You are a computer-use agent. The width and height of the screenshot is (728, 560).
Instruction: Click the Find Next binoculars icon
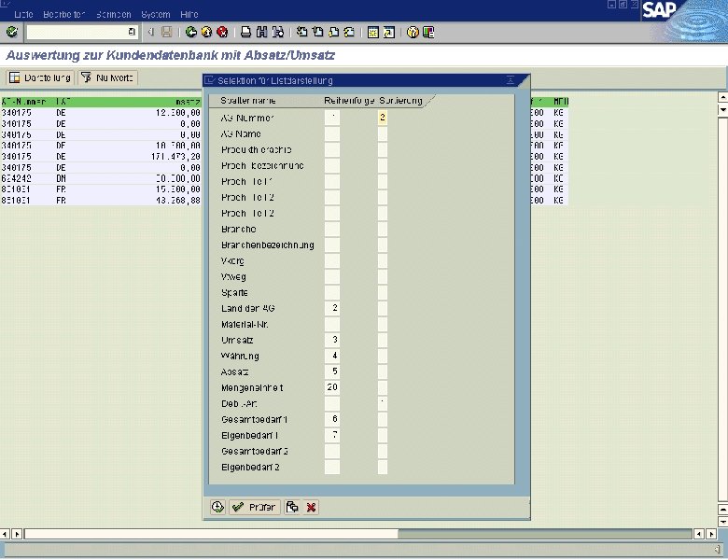coord(277,32)
